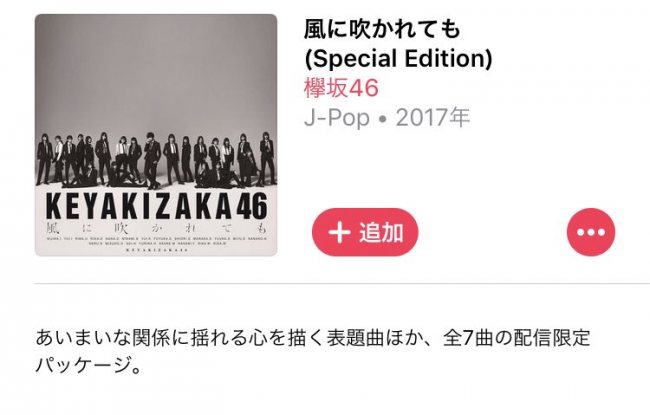Open the 欅坂46 artist page link
Image resolution: width=650 pixels, height=415 pixels.
click(341, 88)
